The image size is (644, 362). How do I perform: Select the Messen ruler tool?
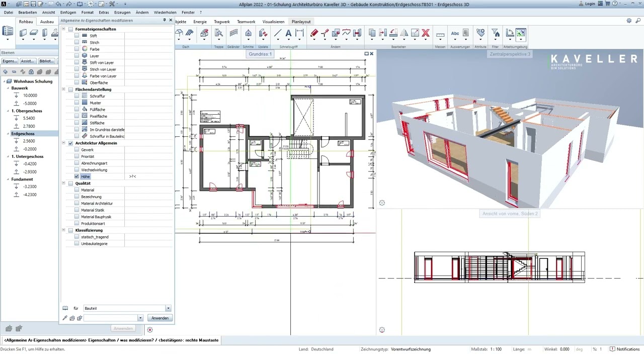coord(440,34)
